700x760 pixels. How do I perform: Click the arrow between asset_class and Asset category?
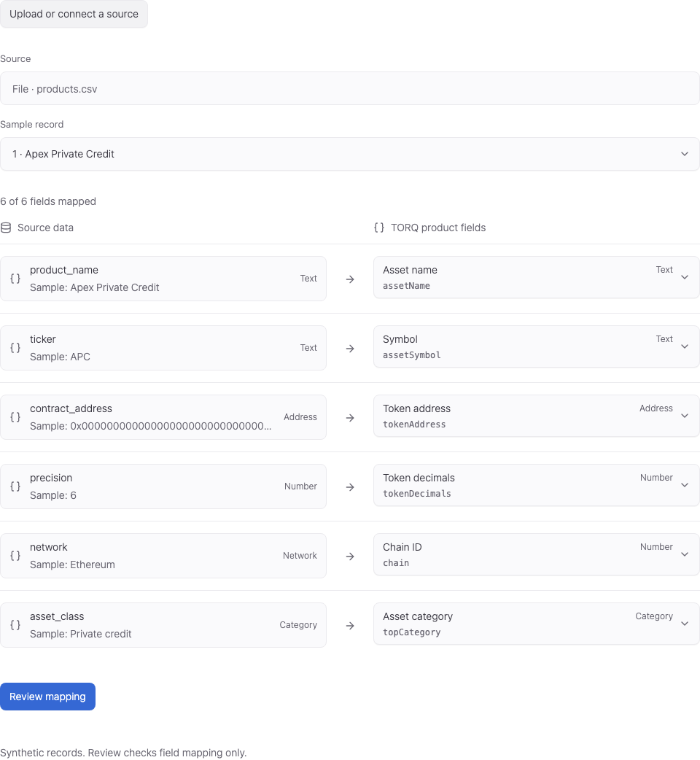(350, 626)
